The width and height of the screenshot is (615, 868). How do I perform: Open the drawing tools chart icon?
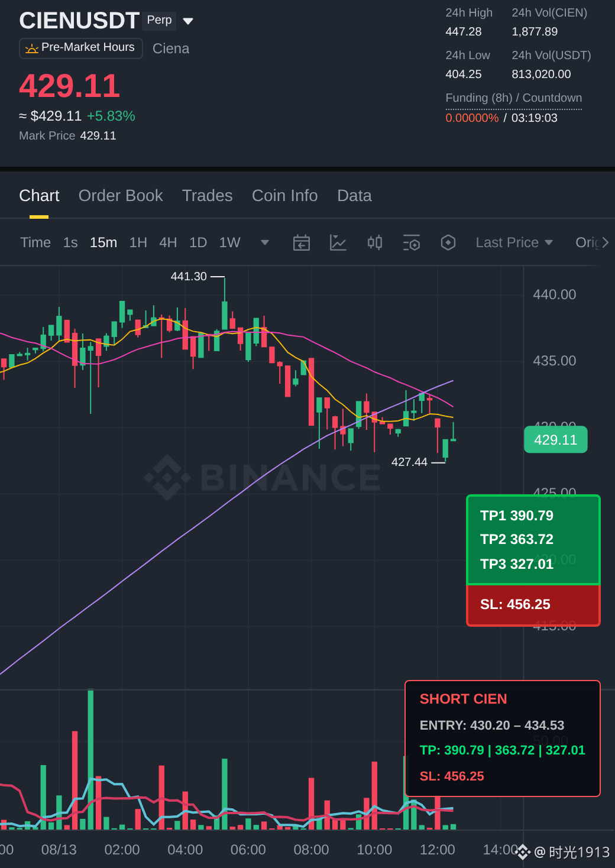(x=338, y=242)
